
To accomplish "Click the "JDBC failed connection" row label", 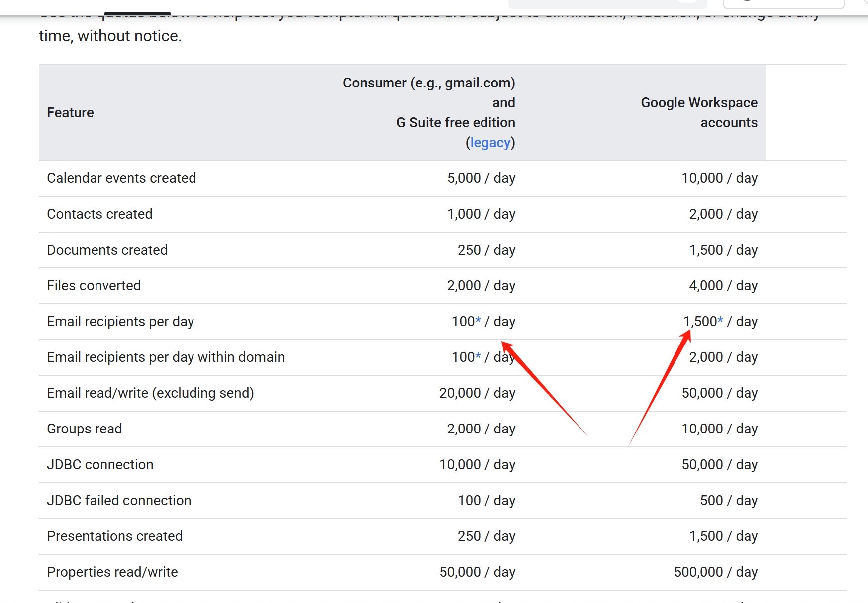I will [119, 500].
